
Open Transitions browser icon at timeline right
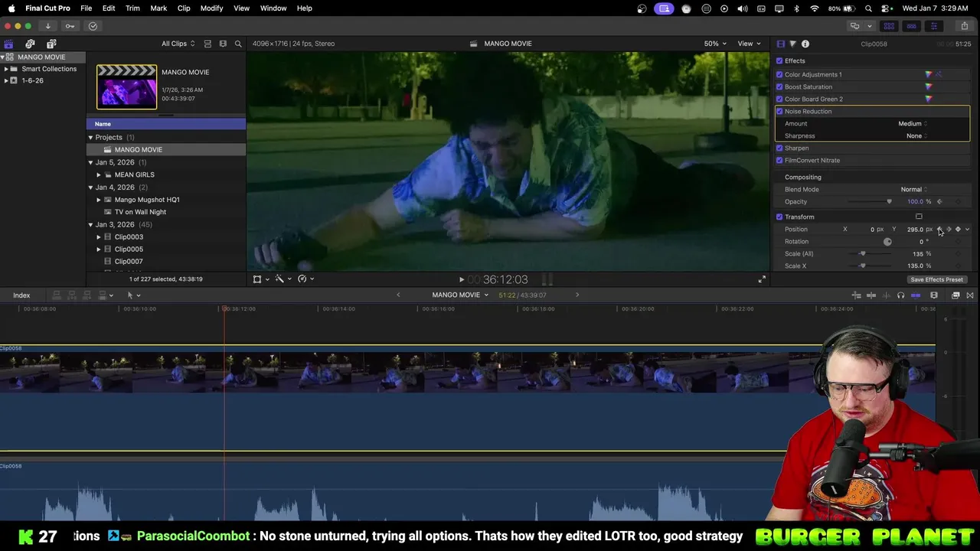[x=970, y=295]
